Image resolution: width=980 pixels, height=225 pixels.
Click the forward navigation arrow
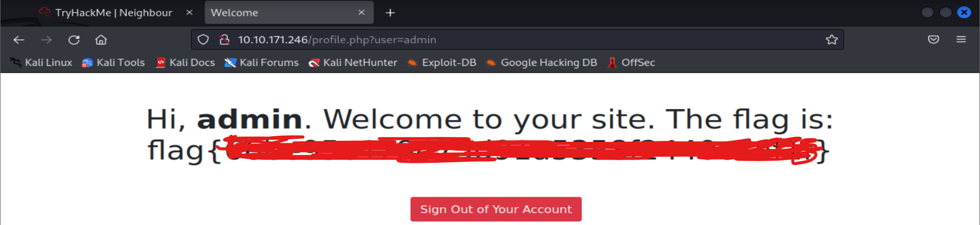(46, 40)
